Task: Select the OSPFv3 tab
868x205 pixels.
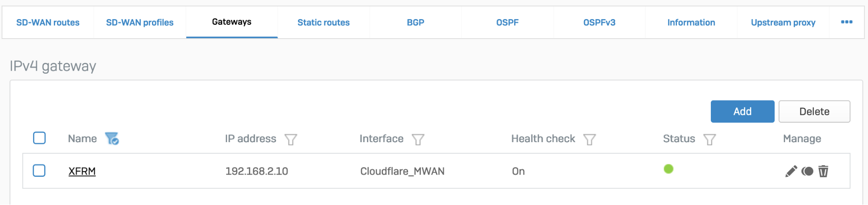Action: click(599, 23)
